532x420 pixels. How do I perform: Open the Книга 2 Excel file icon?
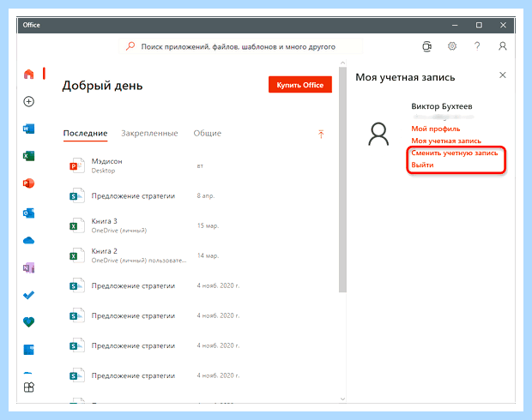(77, 255)
